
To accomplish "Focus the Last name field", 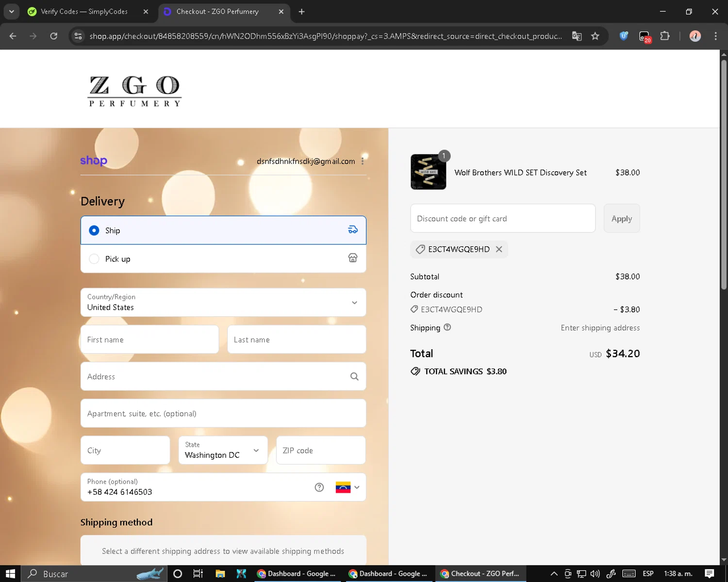I will (x=297, y=339).
